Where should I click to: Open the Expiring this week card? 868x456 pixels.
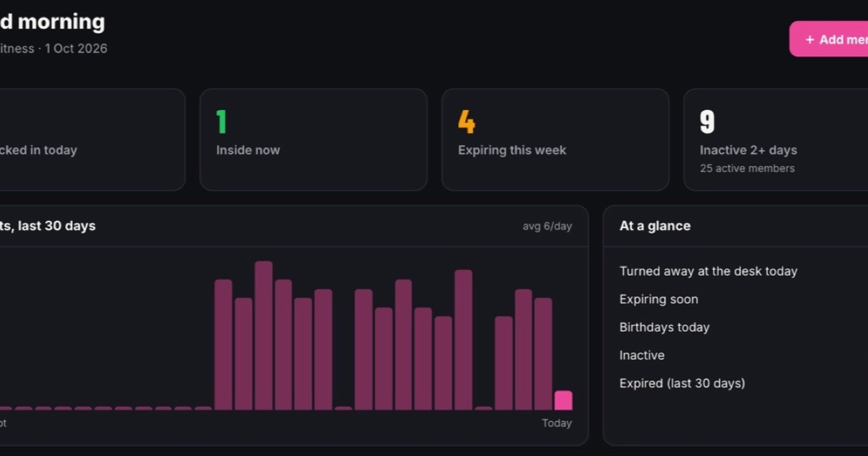click(x=556, y=140)
